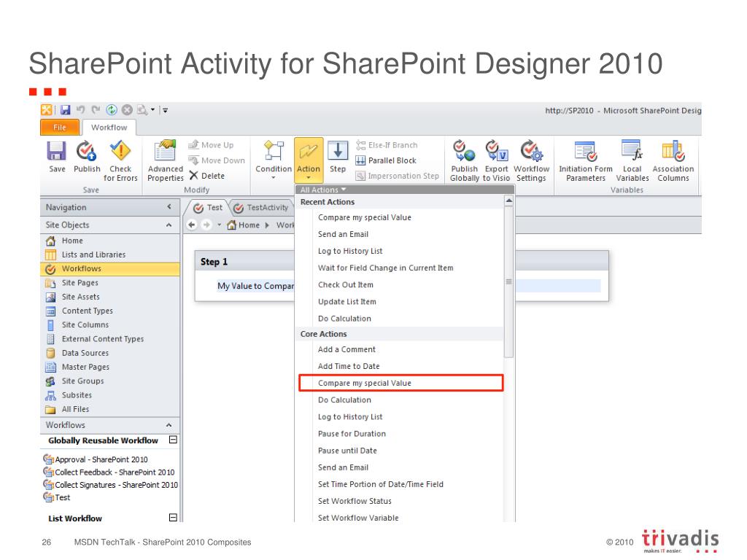
Task: Collapse the List Workflow group
Action: pos(174,518)
